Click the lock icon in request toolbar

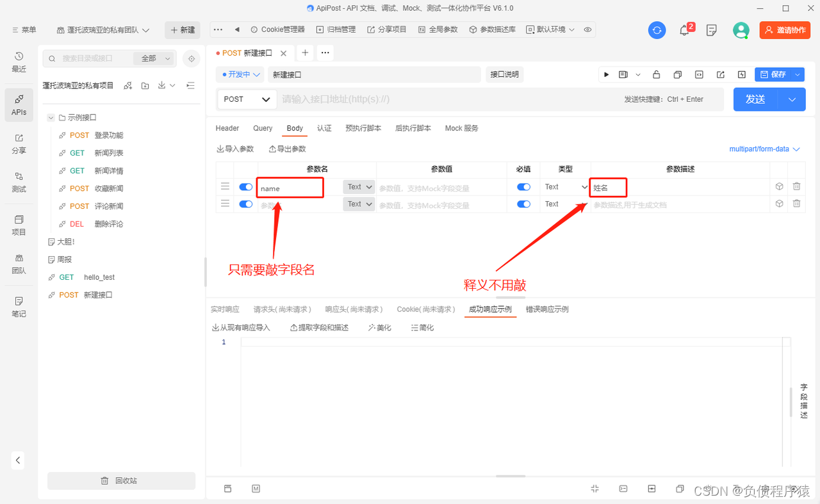[x=656, y=74]
